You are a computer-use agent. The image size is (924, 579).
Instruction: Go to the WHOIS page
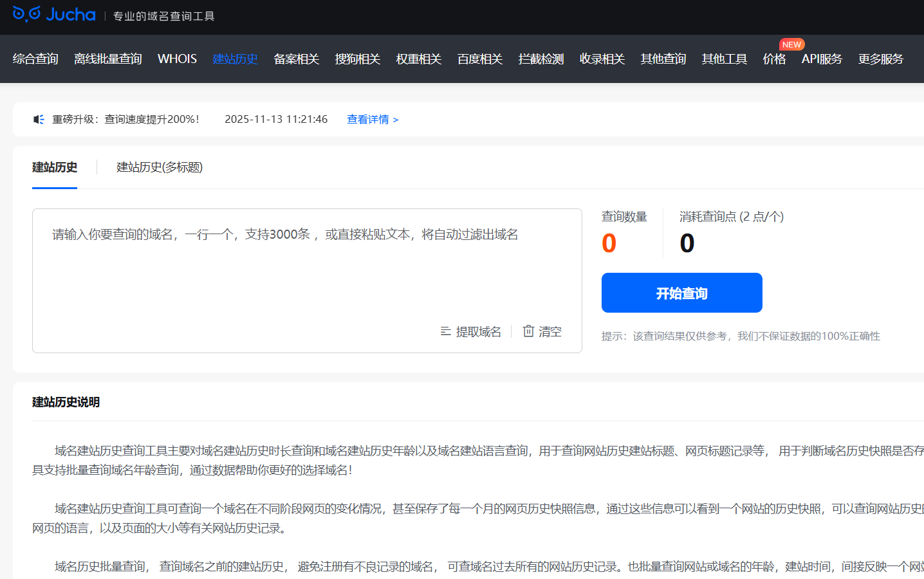pyautogui.click(x=177, y=59)
